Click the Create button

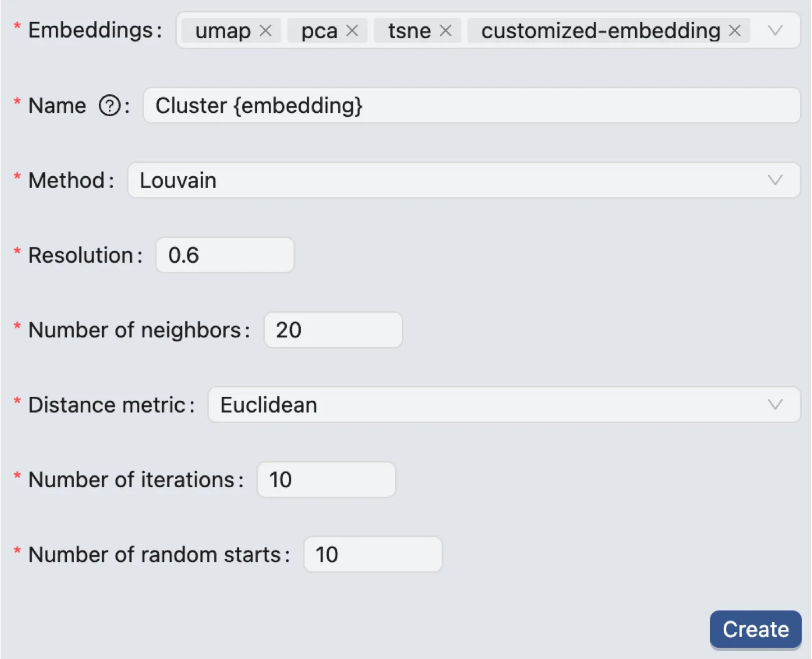tap(755, 629)
